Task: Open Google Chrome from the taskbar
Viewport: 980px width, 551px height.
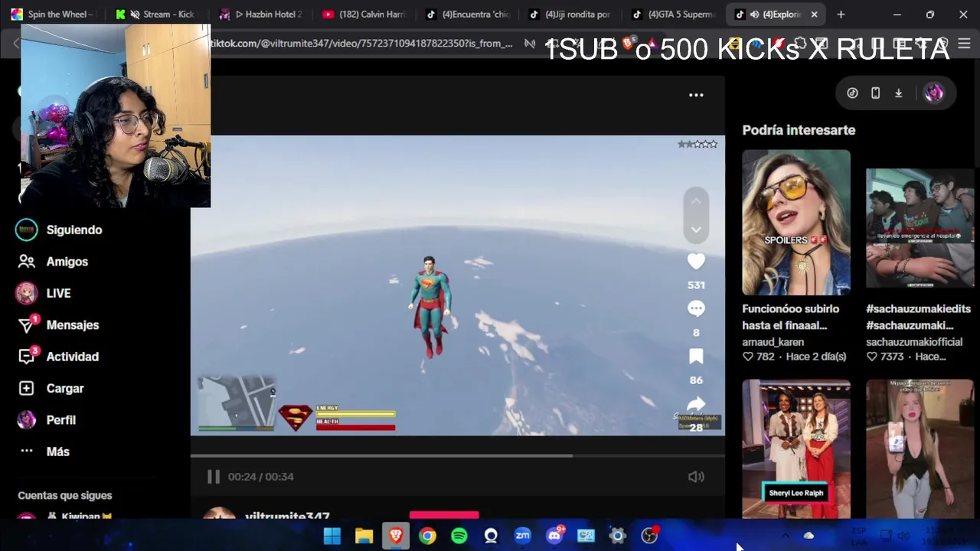Action: [x=427, y=536]
